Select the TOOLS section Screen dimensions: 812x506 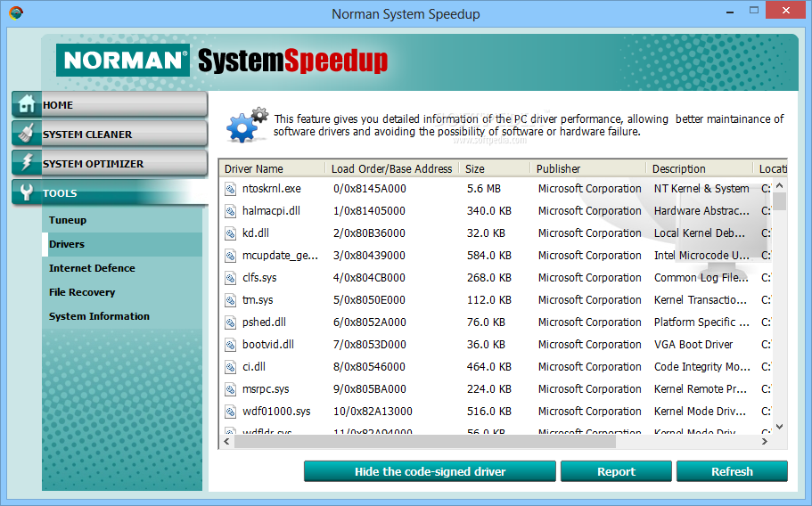click(110, 193)
